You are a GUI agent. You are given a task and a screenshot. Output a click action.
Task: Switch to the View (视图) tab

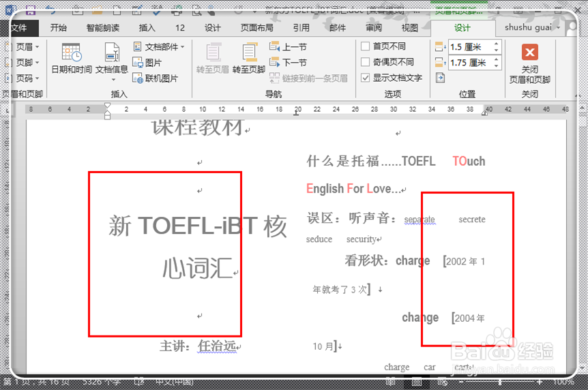(409, 28)
